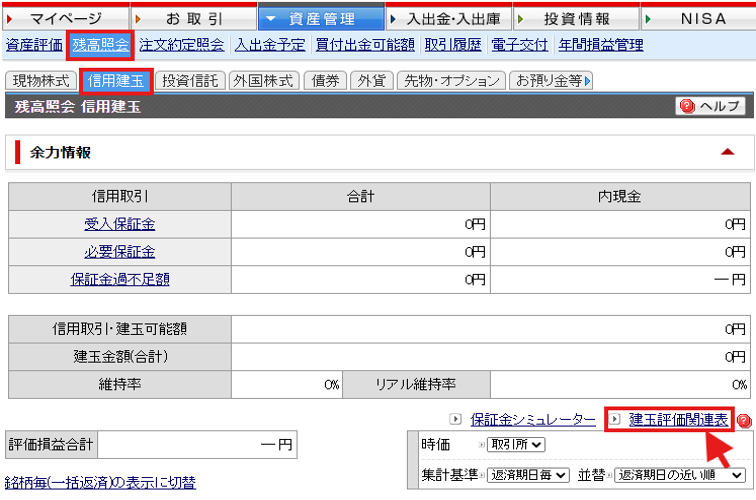Image resolution: width=756 pixels, height=500 pixels.
Task: Open 年間損益管理 submenu link
Action: (601, 45)
